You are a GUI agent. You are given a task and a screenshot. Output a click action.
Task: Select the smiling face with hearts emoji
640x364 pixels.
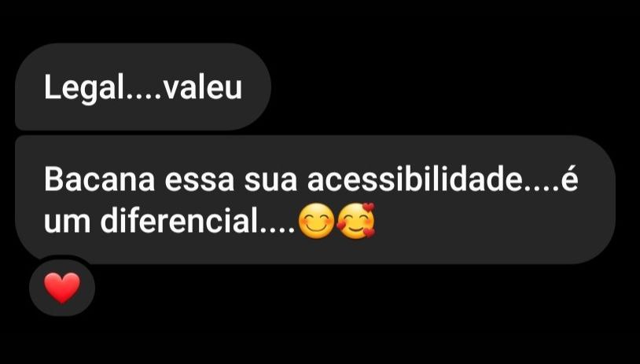[x=356, y=220]
